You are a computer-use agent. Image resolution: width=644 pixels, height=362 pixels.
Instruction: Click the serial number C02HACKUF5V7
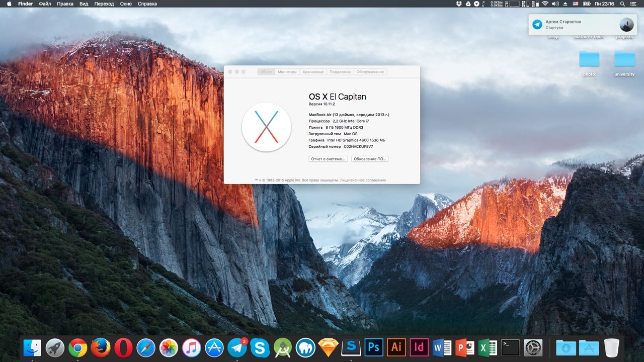359,147
